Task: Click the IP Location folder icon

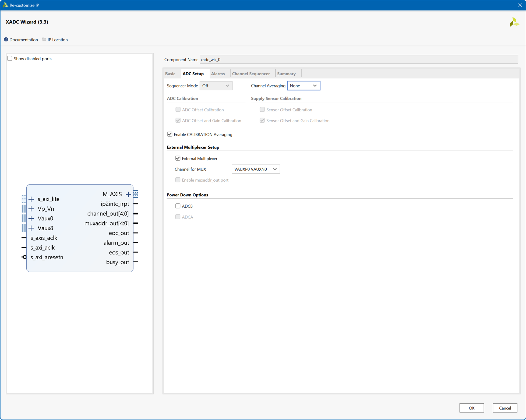Action: 44,40
